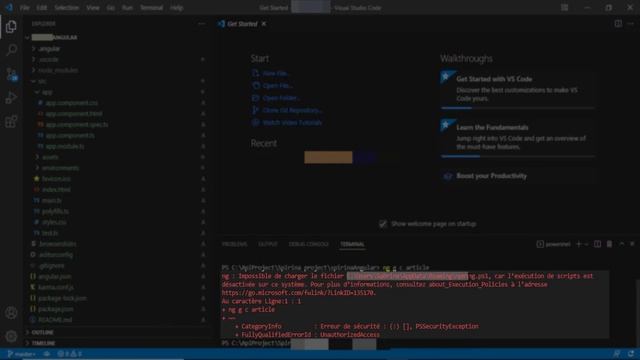640x360 pixels.
Task: Switch to the DEBUG CONSOLE panel tab
Action: point(309,244)
